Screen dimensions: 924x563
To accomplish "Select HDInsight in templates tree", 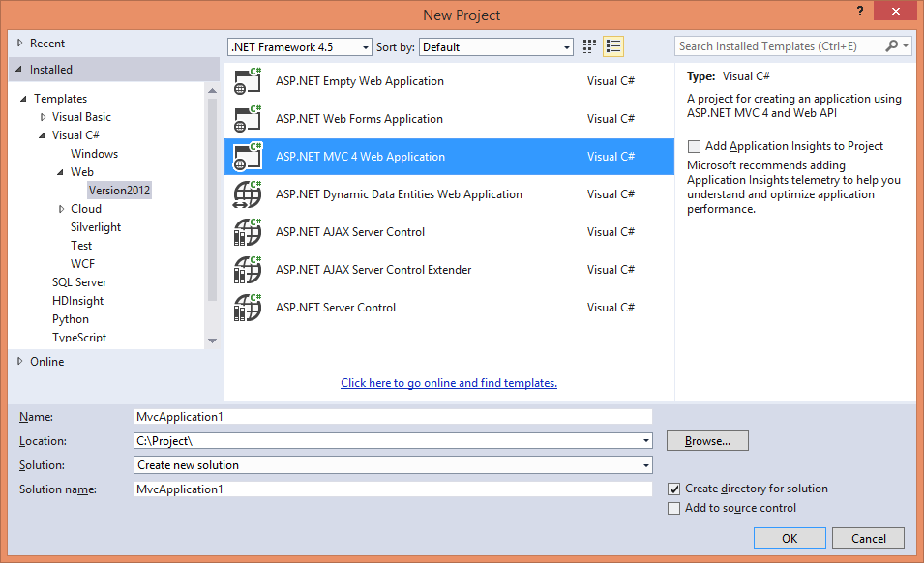I will tap(77, 301).
